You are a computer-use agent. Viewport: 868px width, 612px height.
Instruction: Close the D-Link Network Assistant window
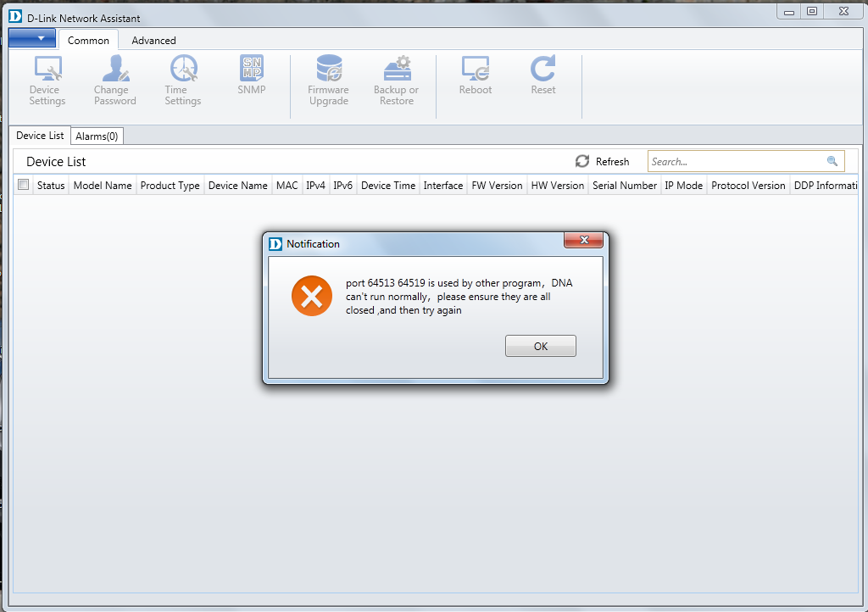tap(843, 12)
